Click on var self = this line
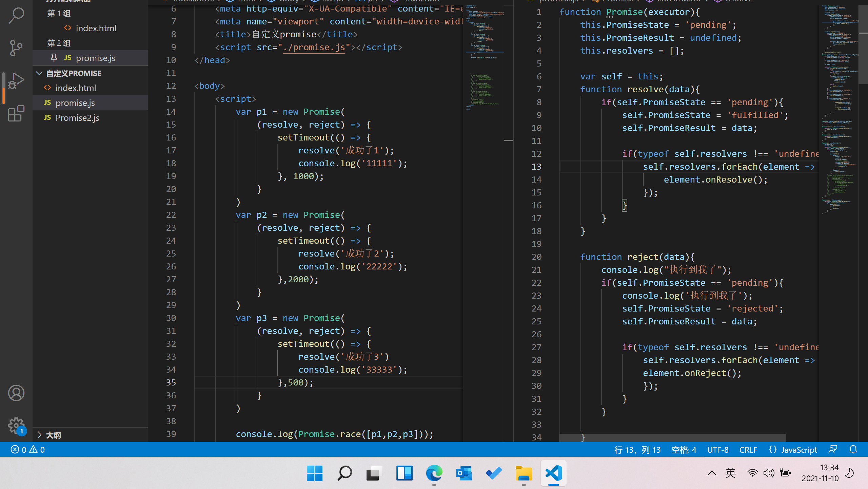The image size is (868, 489). click(622, 76)
